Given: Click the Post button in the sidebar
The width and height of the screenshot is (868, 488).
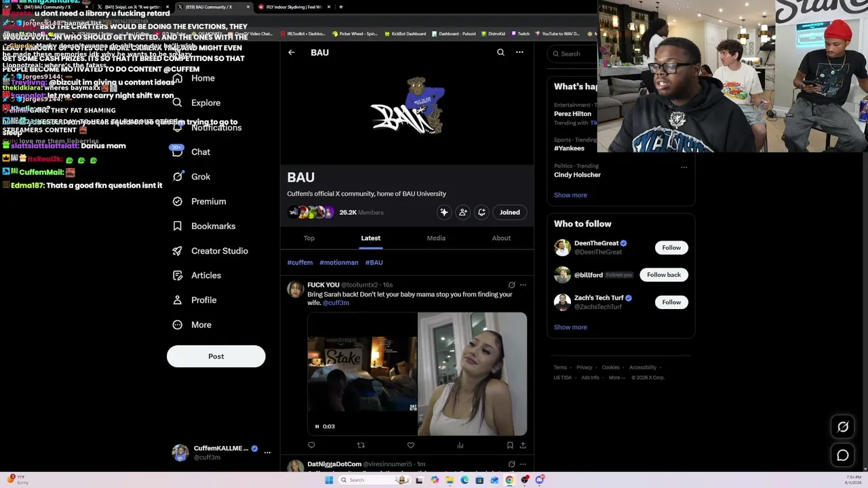Looking at the screenshot, I should coord(216,357).
